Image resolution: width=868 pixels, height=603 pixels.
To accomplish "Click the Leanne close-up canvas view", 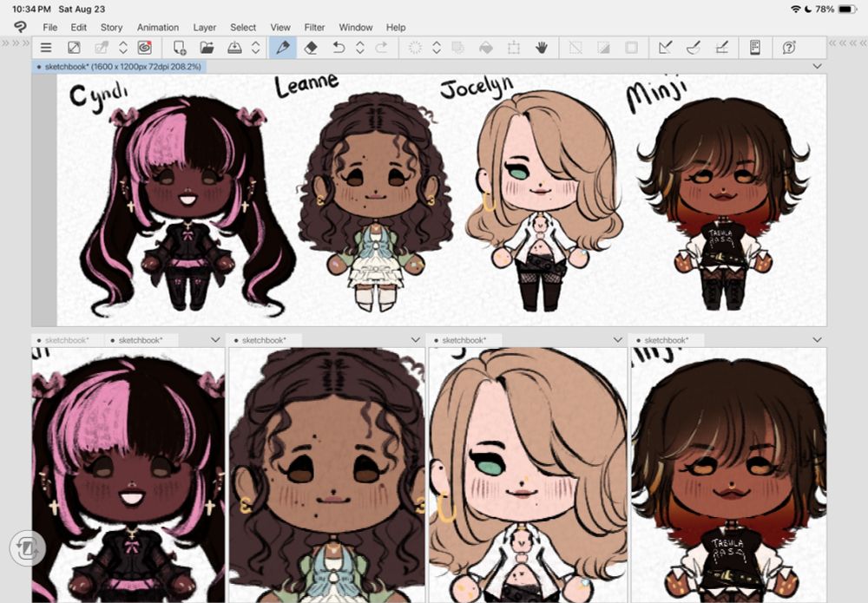I will tap(326, 475).
